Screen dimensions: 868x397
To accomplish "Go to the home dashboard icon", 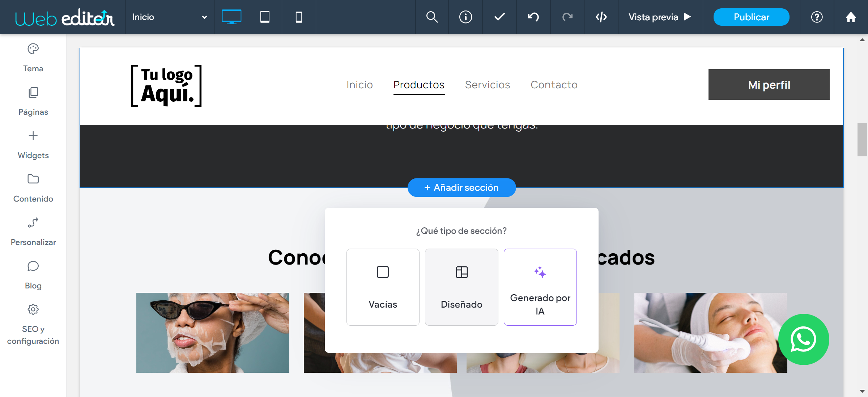I will pos(851,17).
